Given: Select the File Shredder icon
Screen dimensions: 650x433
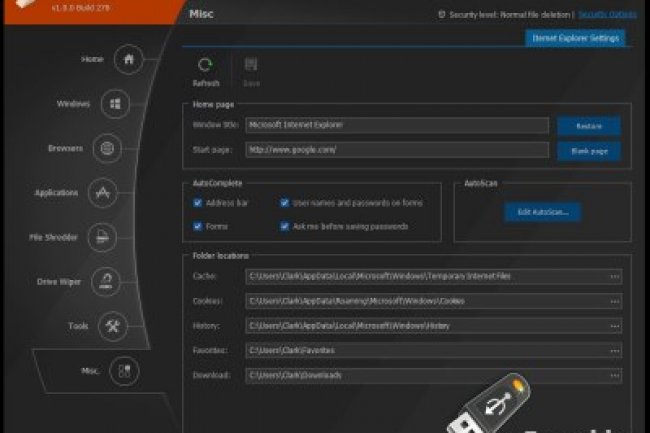Looking at the screenshot, I should [x=102, y=237].
